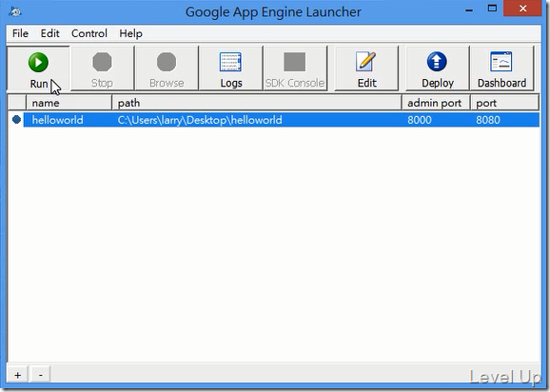The height and width of the screenshot is (392, 550).
Task: Click the disabled SDK Console button
Action: pyautogui.click(x=295, y=69)
